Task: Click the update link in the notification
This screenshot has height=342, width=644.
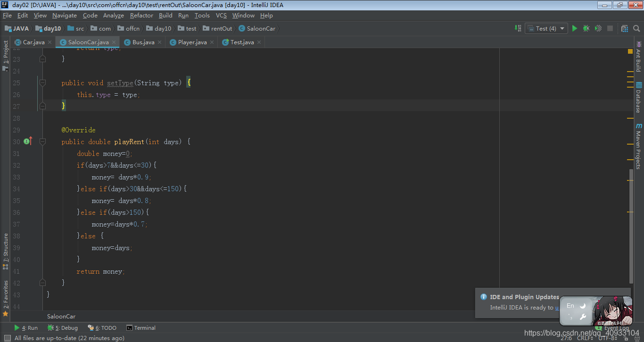Action: pos(557,308)
